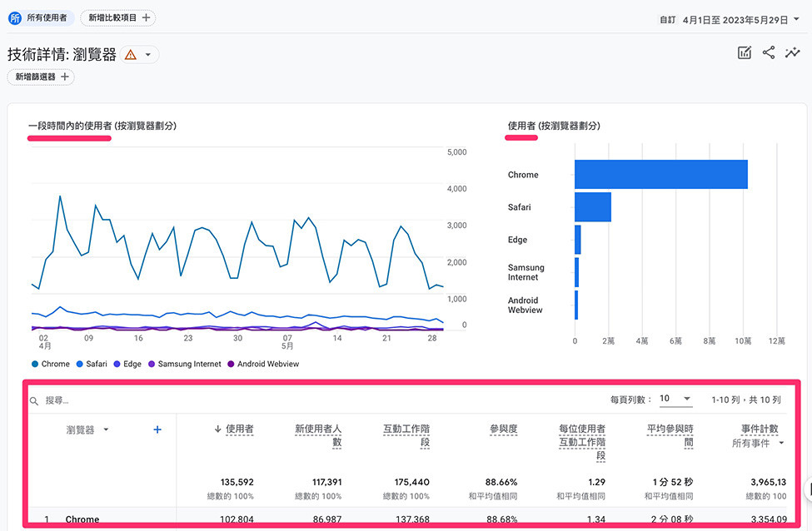Click the Edge legend dot
Image resolution: width=812 pixels, height=531 pixels.
(117, 364)
